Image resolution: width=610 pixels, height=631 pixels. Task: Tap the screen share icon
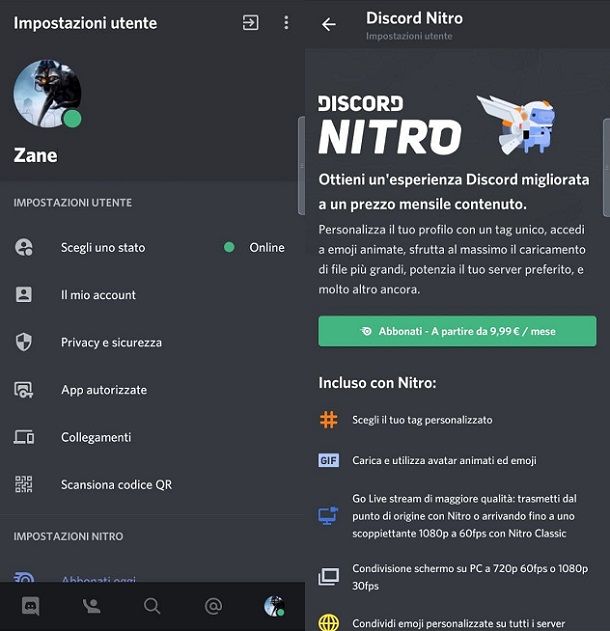tap(328, 577)
